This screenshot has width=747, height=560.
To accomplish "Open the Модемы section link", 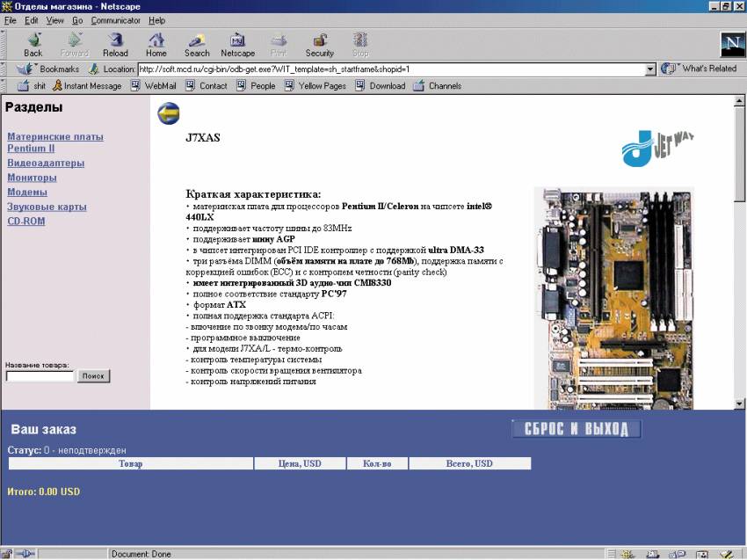I will pyautogui.click(x=27, y=192).
